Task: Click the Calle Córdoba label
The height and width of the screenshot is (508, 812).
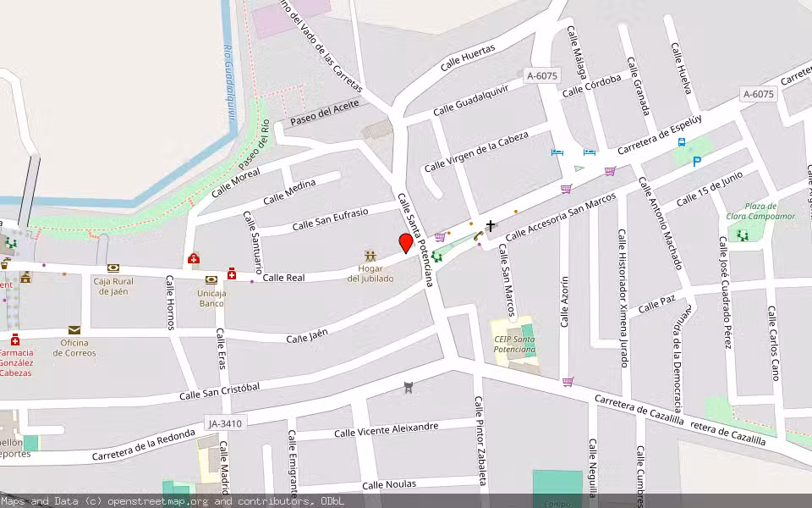Action: tap(592, 86)
